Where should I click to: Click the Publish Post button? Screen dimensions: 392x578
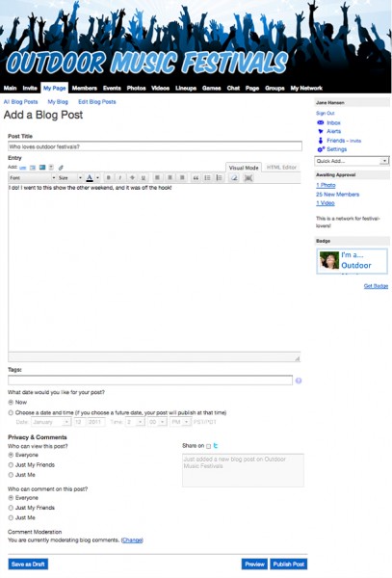click(289, 564)
